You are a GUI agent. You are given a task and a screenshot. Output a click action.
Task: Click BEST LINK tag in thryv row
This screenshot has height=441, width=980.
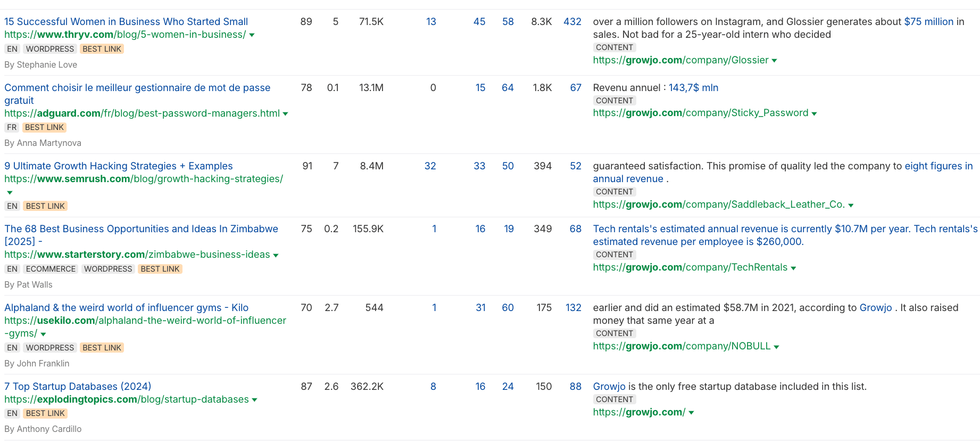click(102, 49)
